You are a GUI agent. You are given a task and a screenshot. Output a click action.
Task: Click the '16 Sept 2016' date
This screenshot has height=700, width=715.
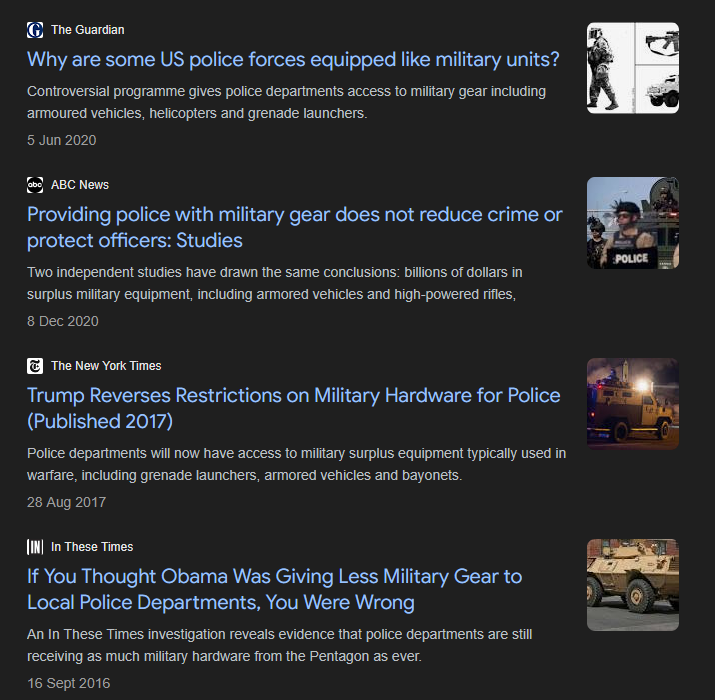[x=68, y=684]
